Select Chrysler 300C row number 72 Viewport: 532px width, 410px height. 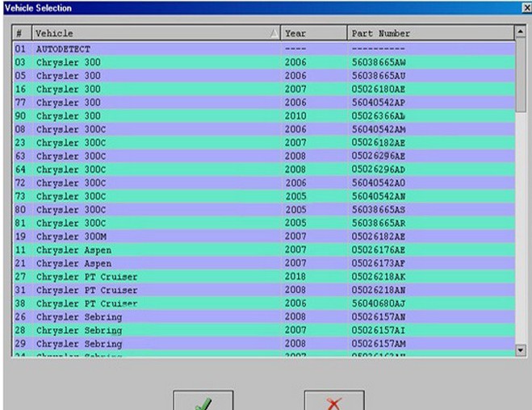pyautogui.click(x=264, y=182)
